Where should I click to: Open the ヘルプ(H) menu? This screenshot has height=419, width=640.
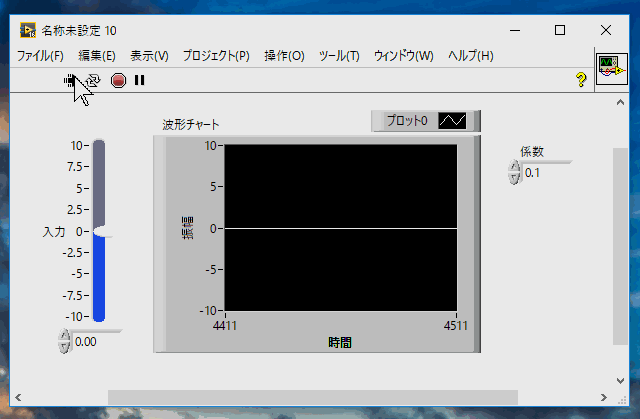(470, 55)
